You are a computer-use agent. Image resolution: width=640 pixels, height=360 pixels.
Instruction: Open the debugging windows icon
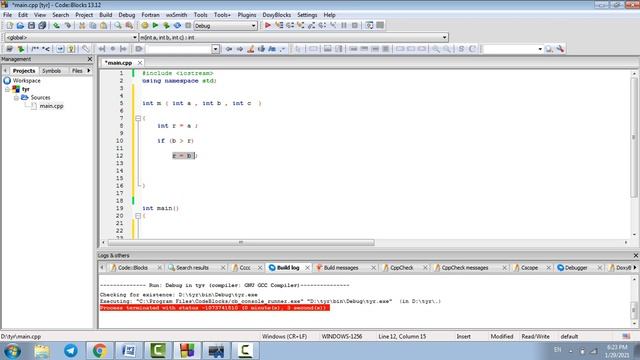369,25
